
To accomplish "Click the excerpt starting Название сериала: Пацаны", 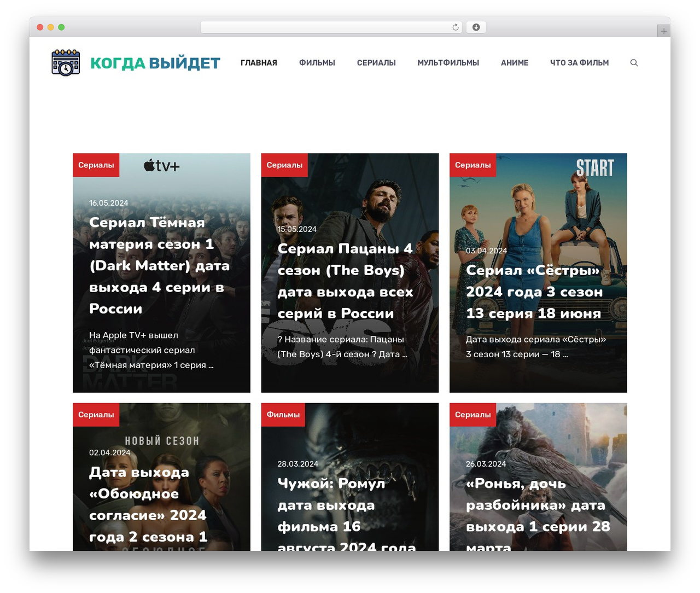I will (342, 347).
